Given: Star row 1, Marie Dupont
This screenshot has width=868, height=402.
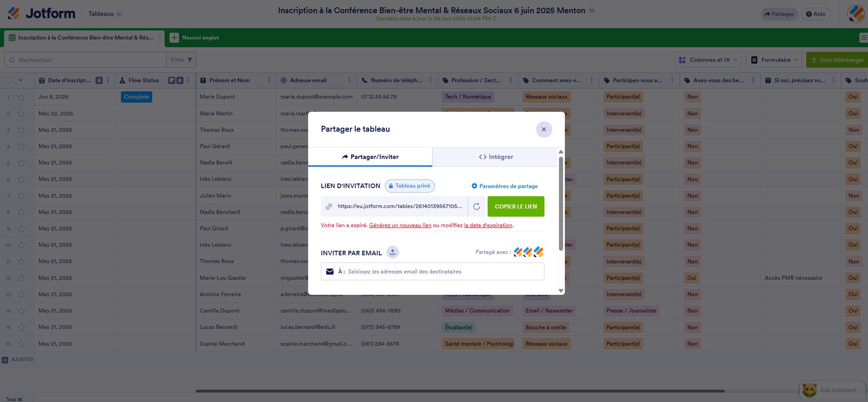Looking at the screenshot, I should (x=21, y=97).
